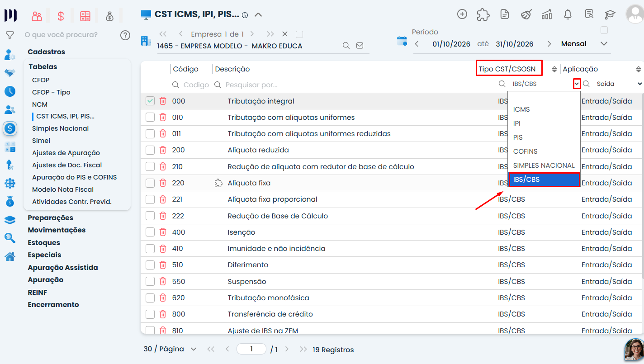Open Simples Nacional in the Tabelas menu
The height and width of the screenshot is (364, 644).
click(x=61, y=128)
